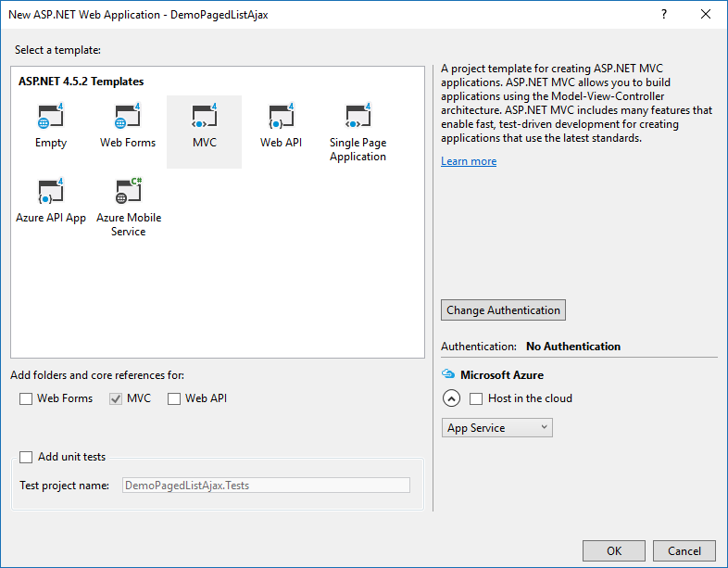Click the MVC template description paragraph
The width and height of the screenshot is (728, 568).
(x=576, y=103)
